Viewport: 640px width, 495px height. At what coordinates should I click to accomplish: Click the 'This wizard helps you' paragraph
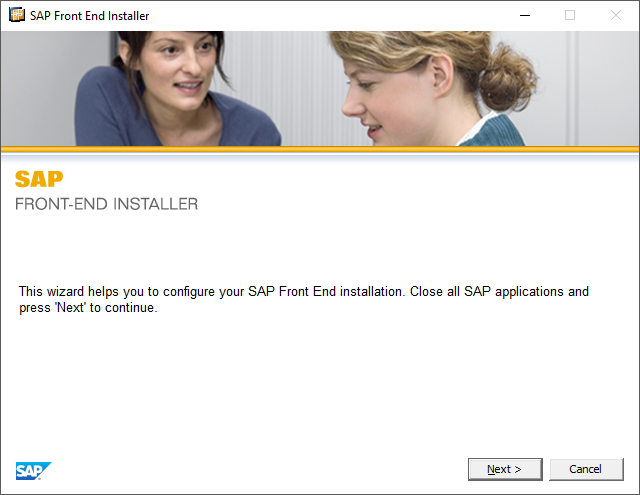pos(304,299)
